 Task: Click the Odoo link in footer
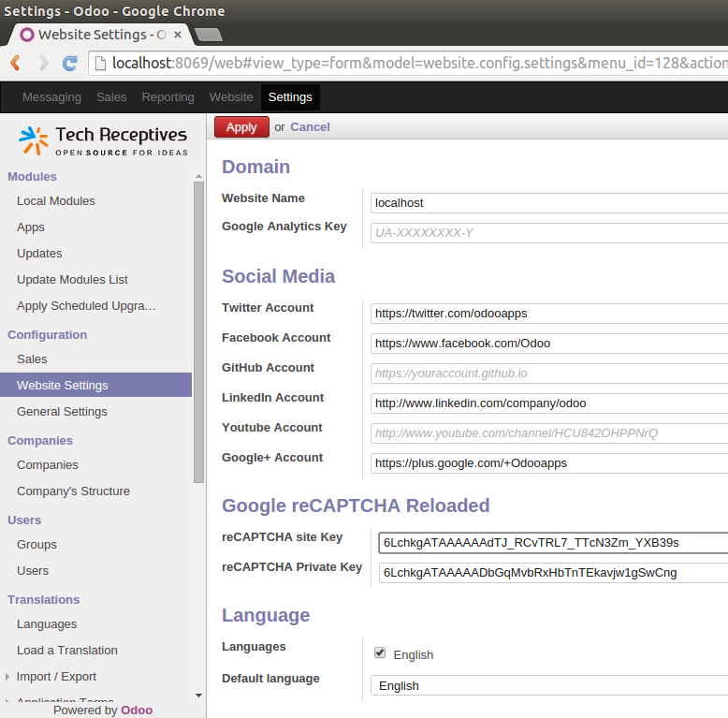(137, 710)
